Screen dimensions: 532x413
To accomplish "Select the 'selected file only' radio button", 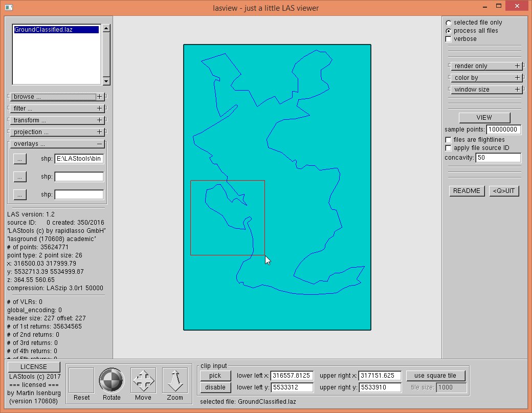I will [449, 23].
